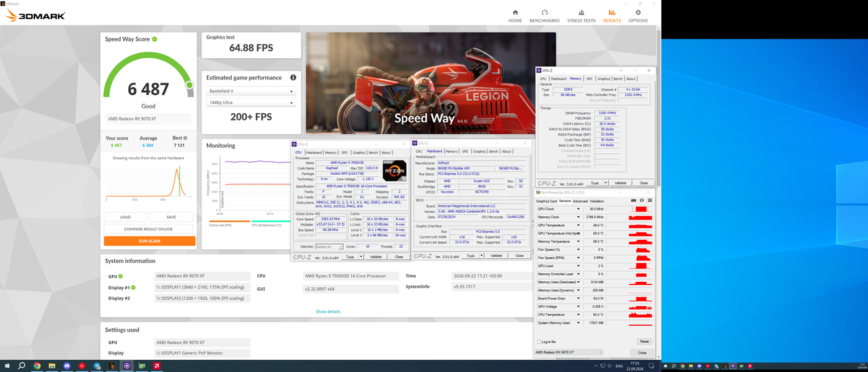868x372 pixels.
Task: Click the green validity checkmark next to Speed Way Score
Action: coord(155,39)
